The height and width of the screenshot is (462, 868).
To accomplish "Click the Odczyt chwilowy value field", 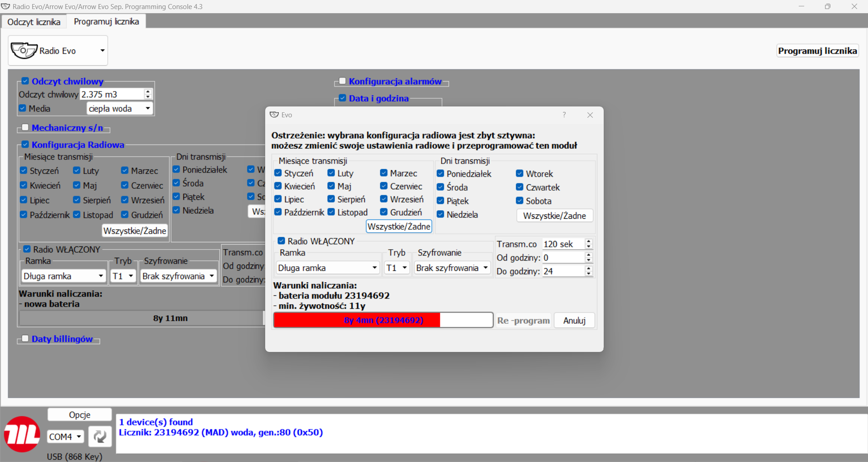I will (112, 94).
